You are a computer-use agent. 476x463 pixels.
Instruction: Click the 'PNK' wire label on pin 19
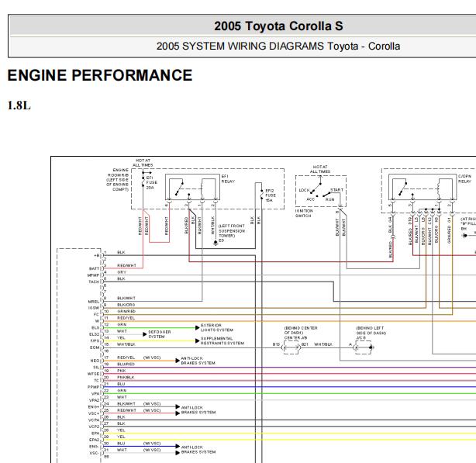[122, 371]
